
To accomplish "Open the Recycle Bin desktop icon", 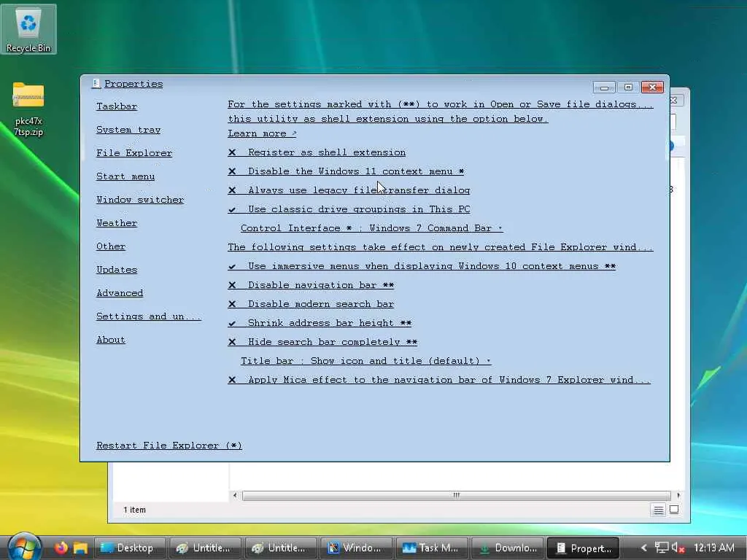I will pos(28,29).
